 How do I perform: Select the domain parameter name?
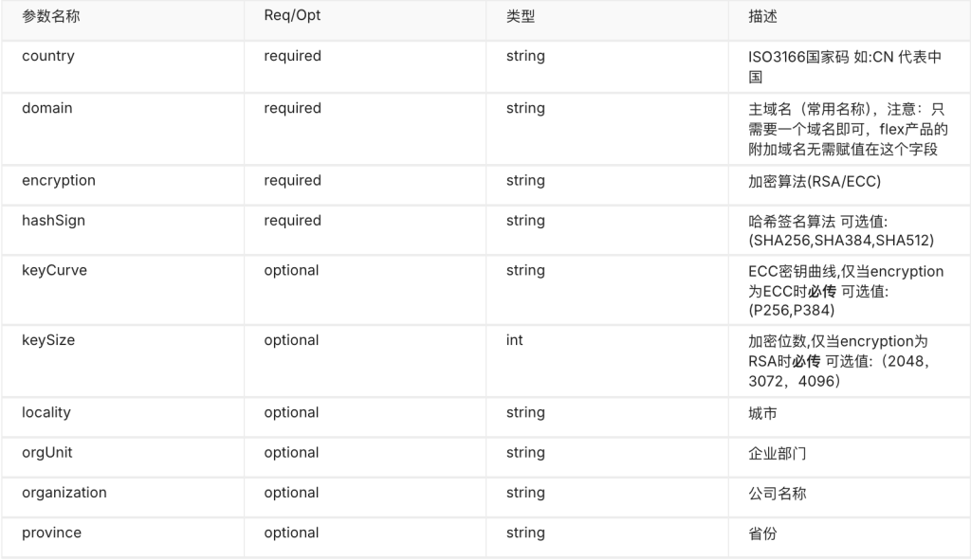click(x=47, y=108)
